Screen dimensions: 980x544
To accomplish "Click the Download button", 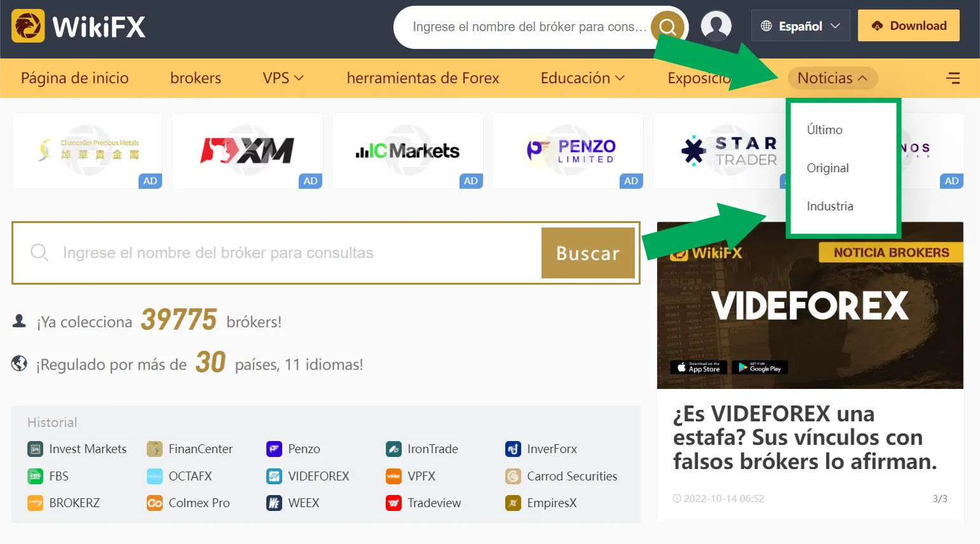I will (909, 25).
